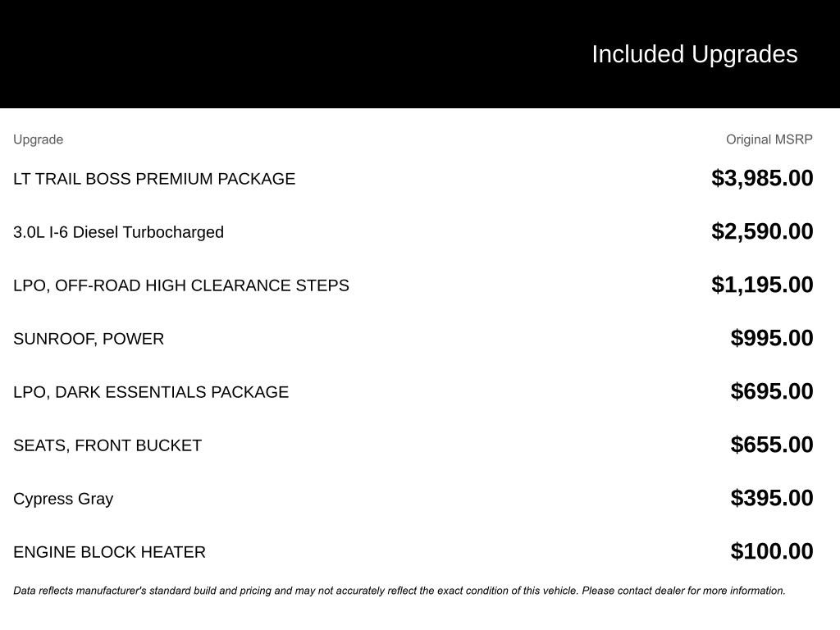Click the $1,195.00 price
The width and height of the screenshot is (840, 630).
click(762, 285)
